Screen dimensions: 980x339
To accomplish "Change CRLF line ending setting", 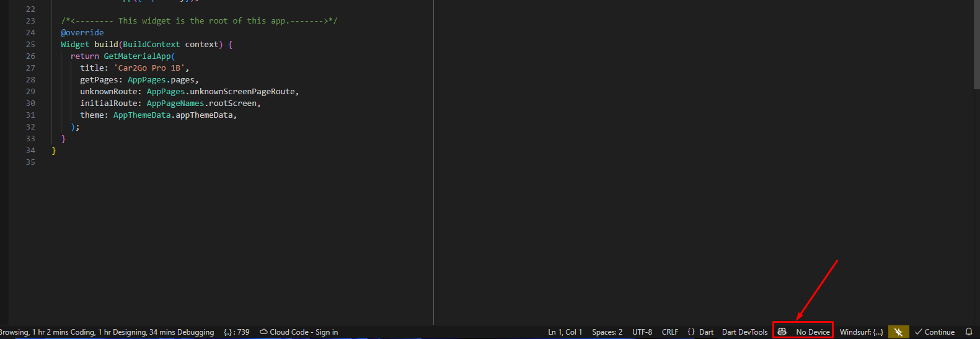I will (670, 332).
